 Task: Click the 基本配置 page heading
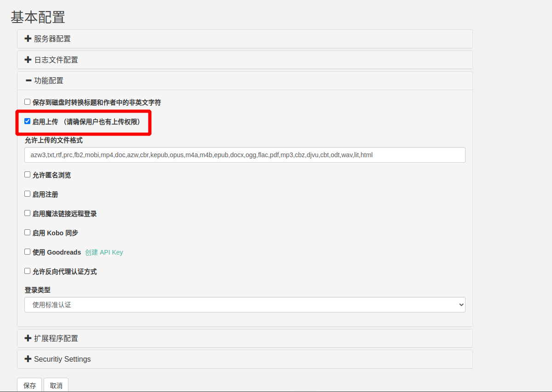[x=38, y=17]
